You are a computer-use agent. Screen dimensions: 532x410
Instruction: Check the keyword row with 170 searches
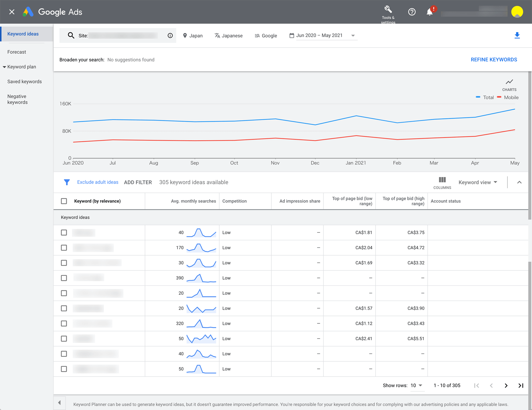pos(64,248)
